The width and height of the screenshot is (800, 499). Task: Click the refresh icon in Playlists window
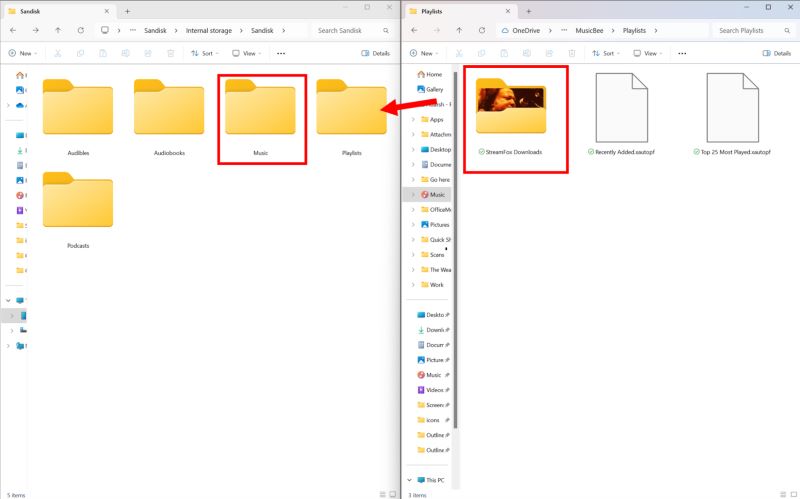point(482,31)
